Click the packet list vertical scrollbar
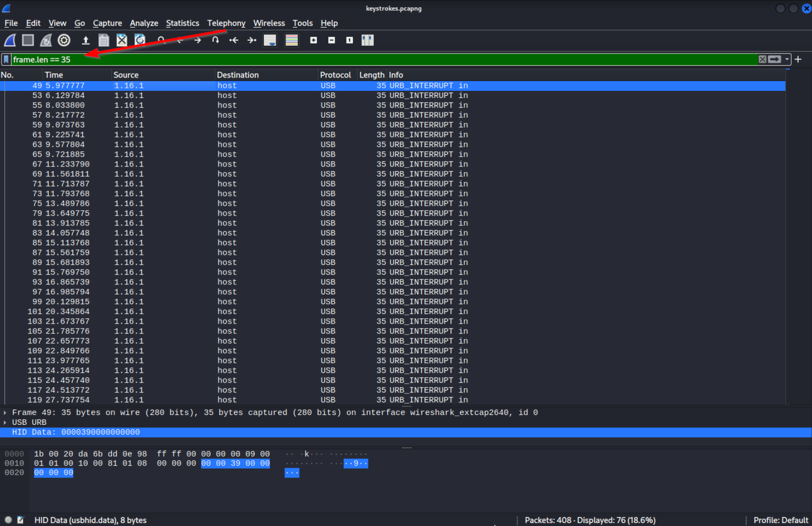Screen dimensions: 812x526 pyautogui.click(x=788, y=237)
